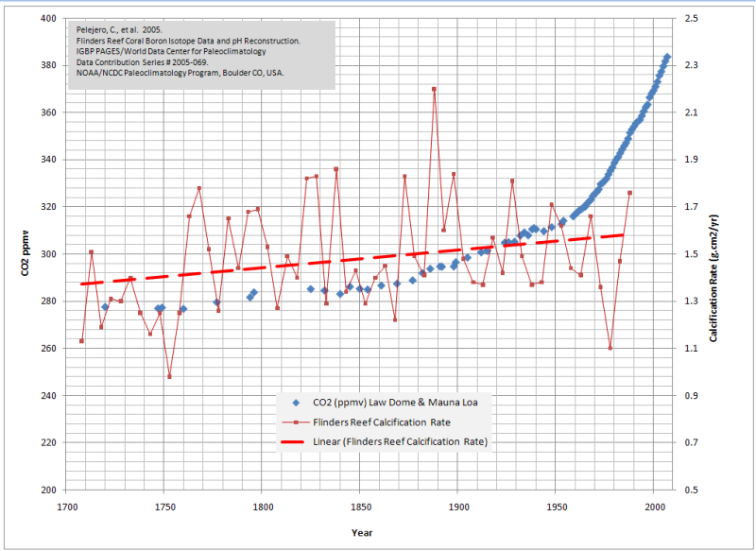Click the lowest red calcification data point

click(170, 376)
